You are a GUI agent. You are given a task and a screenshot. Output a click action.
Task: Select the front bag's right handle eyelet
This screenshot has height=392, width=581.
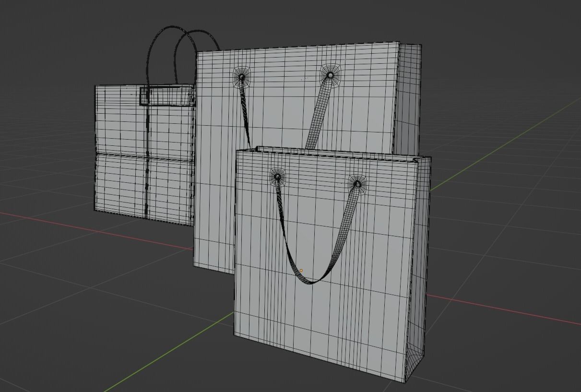(x=357, y=184)
